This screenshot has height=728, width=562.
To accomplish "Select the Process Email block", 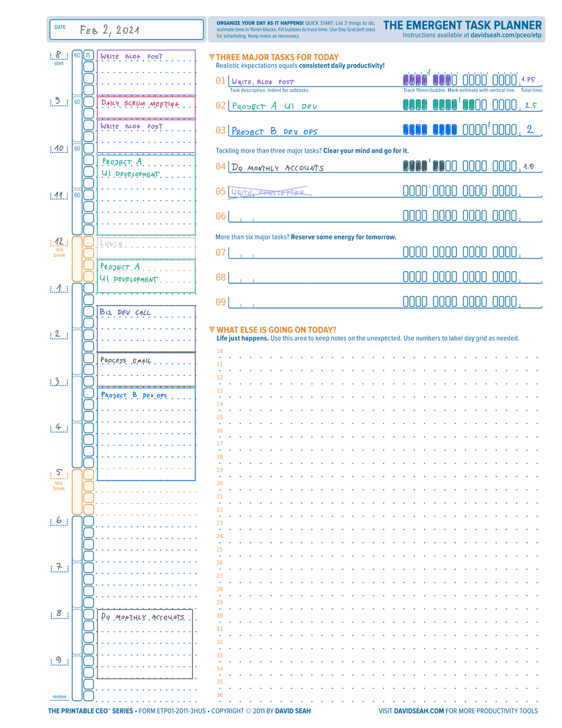I will click(x=146, y=369).
